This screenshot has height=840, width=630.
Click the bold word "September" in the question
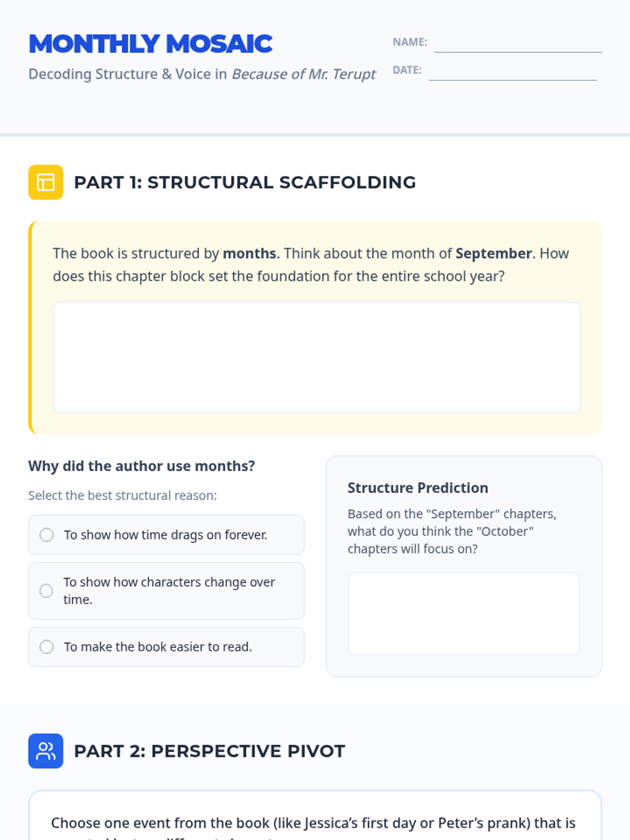pyautogui.click(x=493, y=253)
